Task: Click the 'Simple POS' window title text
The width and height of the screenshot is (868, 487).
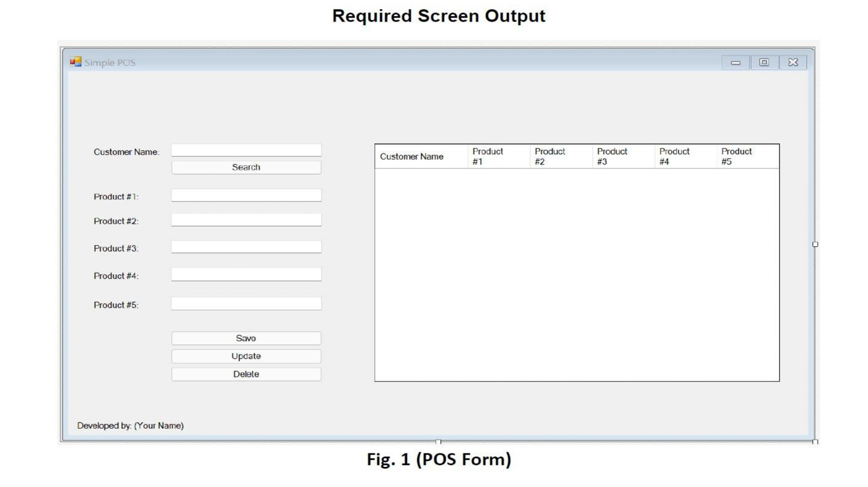Action: pos(110,63)
